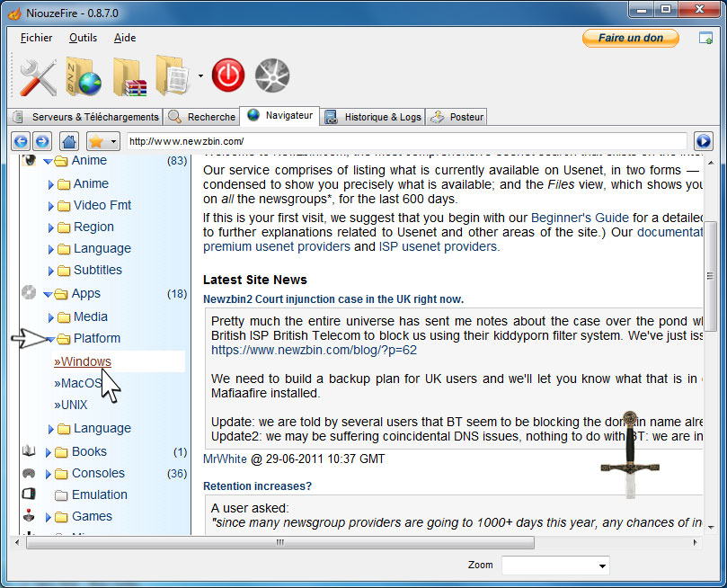
Task: Open the favorites star dropdown arrow
Action: (113, 141)
